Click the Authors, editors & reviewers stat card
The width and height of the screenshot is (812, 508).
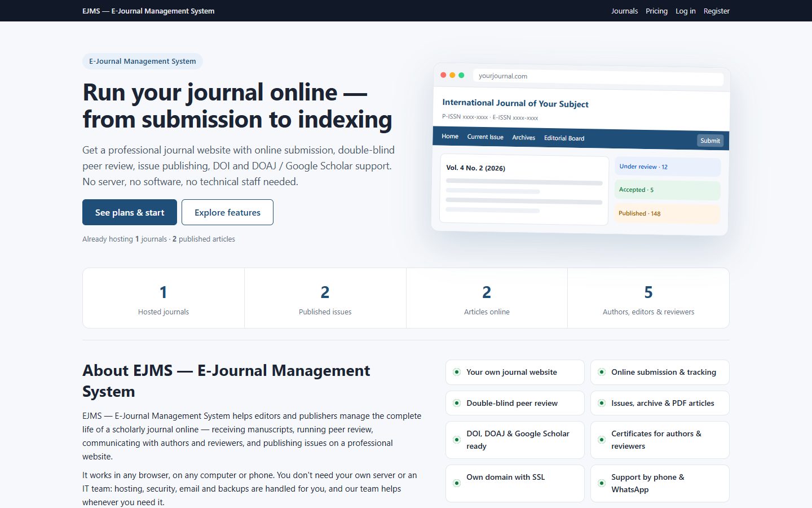(x=648, y=298)
